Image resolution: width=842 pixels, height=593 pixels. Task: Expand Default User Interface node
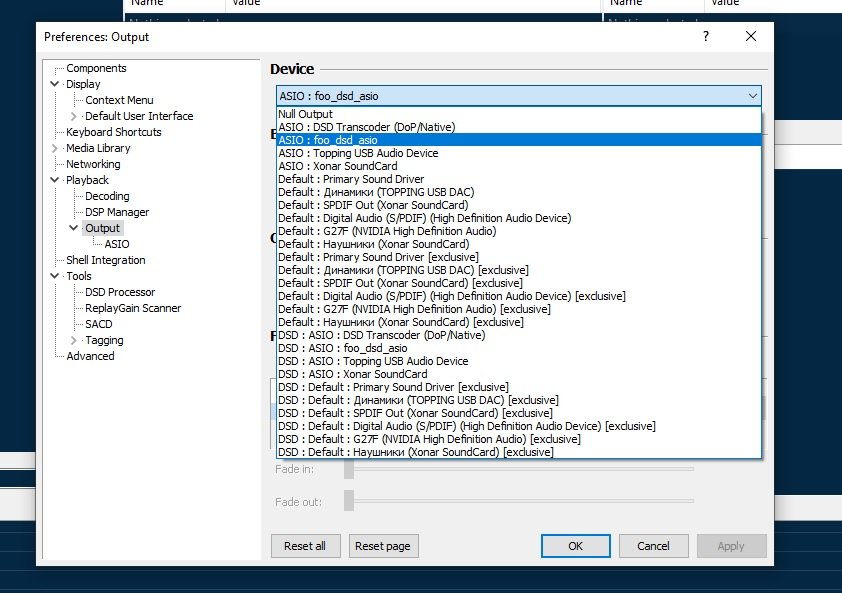(x=74, y=116)
